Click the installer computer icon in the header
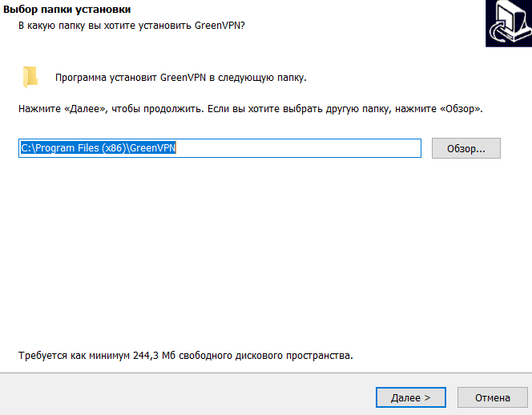Viewport: 532px width, 415px height. click(507, 23)
